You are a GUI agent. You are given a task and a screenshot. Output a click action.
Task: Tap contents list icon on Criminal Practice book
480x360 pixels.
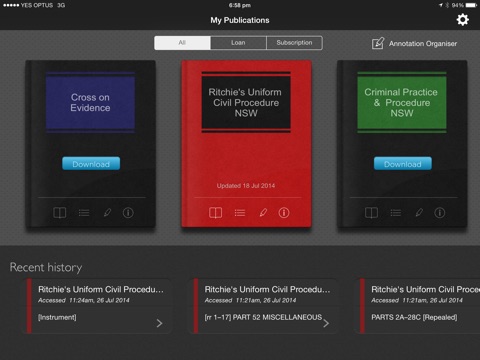[x=396, y=213]
